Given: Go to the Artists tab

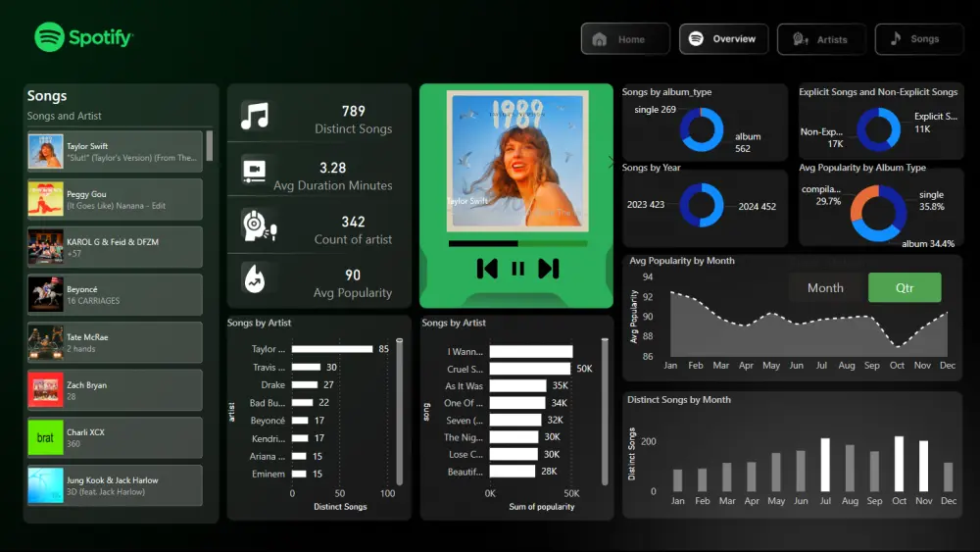Looking at the screenshot, I should click(821, 39).
